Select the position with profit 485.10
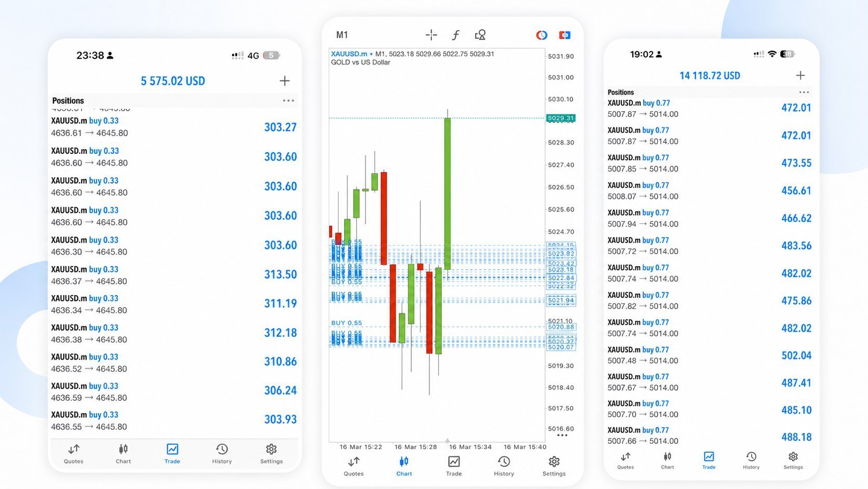 (709, 409)
